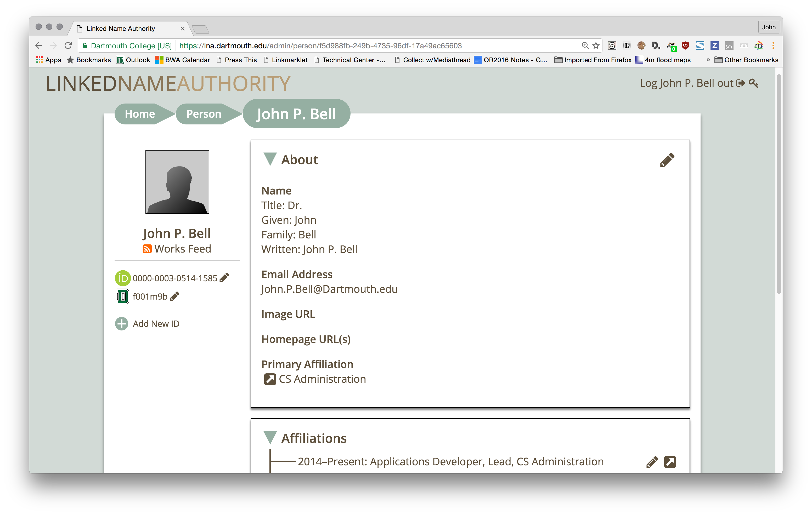Show more bookmarks via the chevron
This screenshot has height=515, width=812.
click(708, 60)
